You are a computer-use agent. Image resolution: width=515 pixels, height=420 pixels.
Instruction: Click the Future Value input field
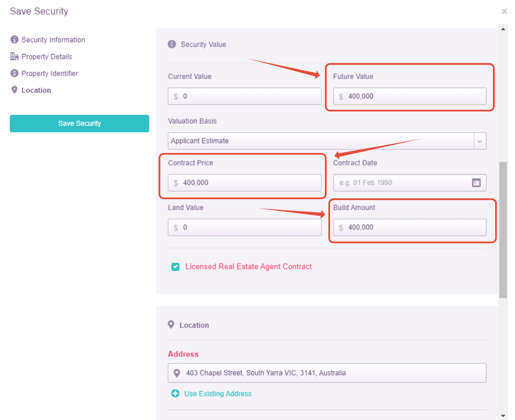click(x=415, y=96)
